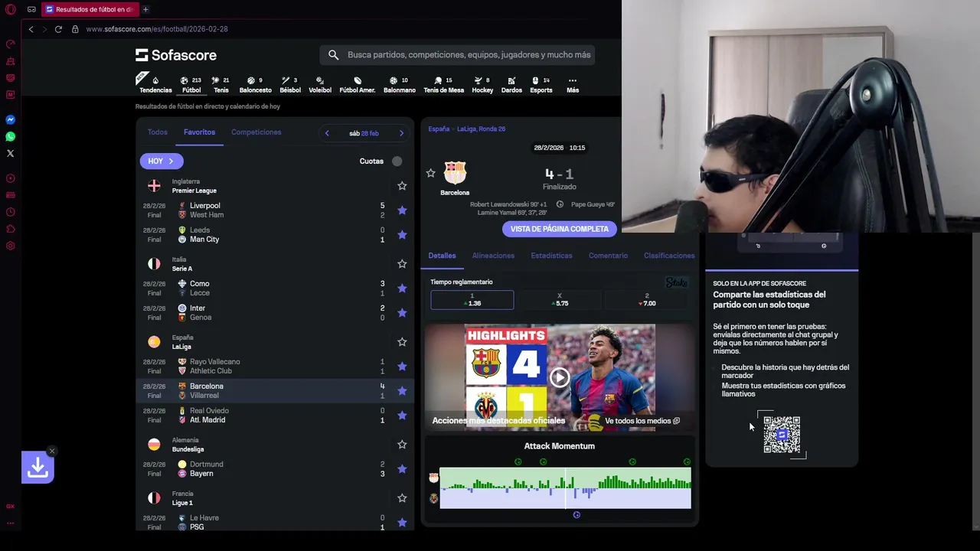This screenshot has width=980, height=551.
Task: Switch to the Todos tab
Action: pos(158,132)
